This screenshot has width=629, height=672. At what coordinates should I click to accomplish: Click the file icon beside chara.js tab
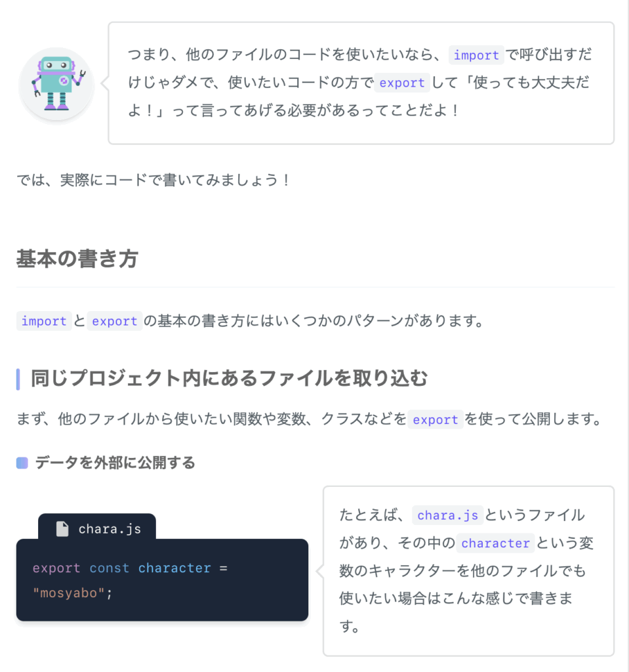tap(62, 529)
